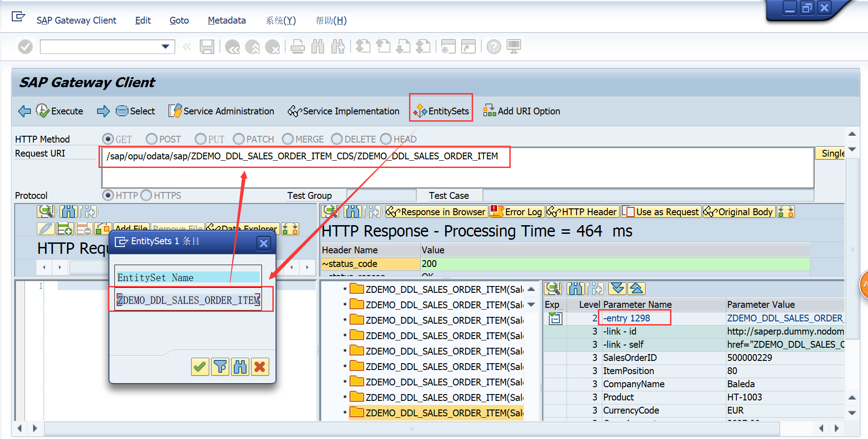Click the Help question mark icon
This screenshot has height=439, width=868.
point(493,47)
